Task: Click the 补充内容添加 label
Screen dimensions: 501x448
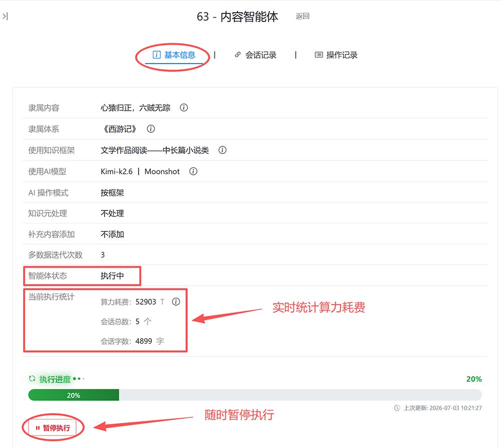Action: coord(51,235)
